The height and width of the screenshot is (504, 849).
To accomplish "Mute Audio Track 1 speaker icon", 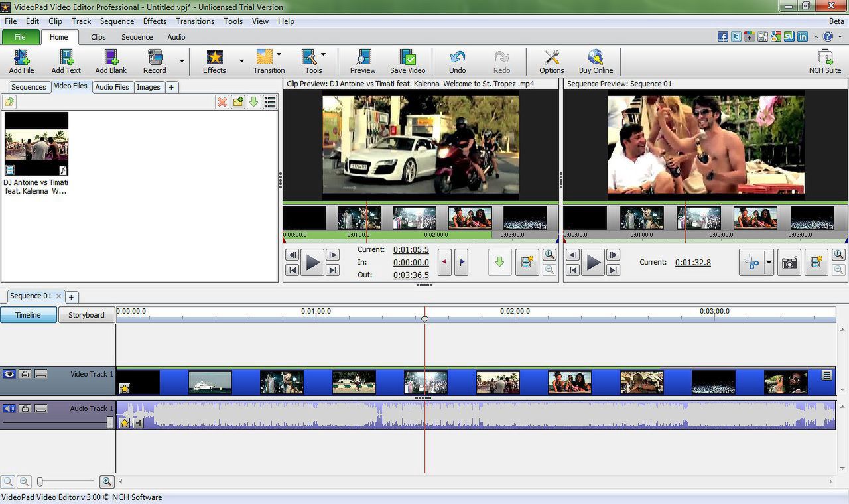I will coord(9,409).
